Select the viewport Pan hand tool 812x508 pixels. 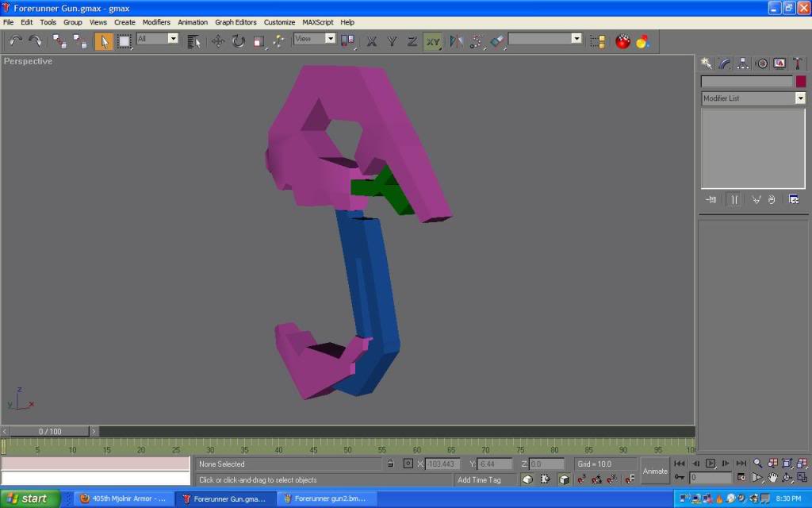pyautogui.click(x=772, y=477)
